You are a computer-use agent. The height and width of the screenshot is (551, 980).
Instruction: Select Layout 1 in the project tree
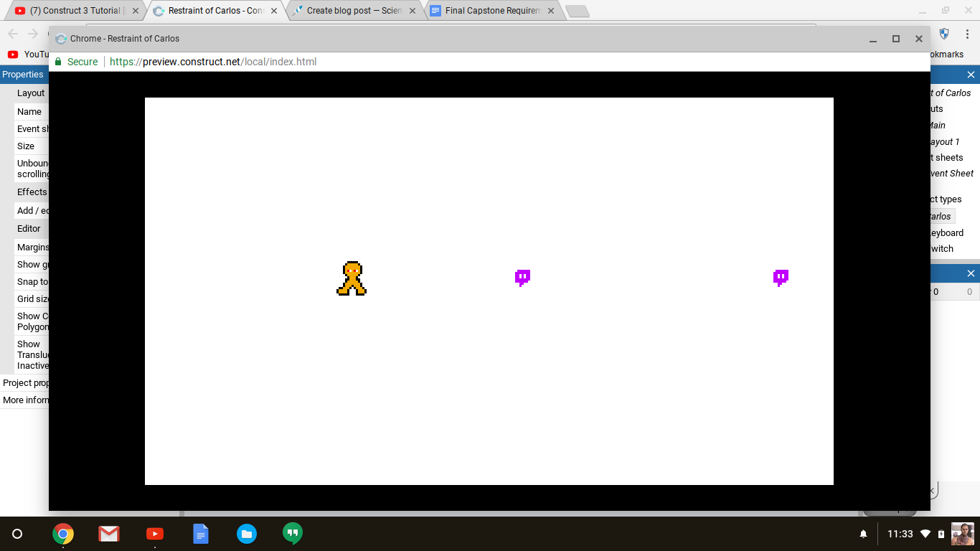945,142
